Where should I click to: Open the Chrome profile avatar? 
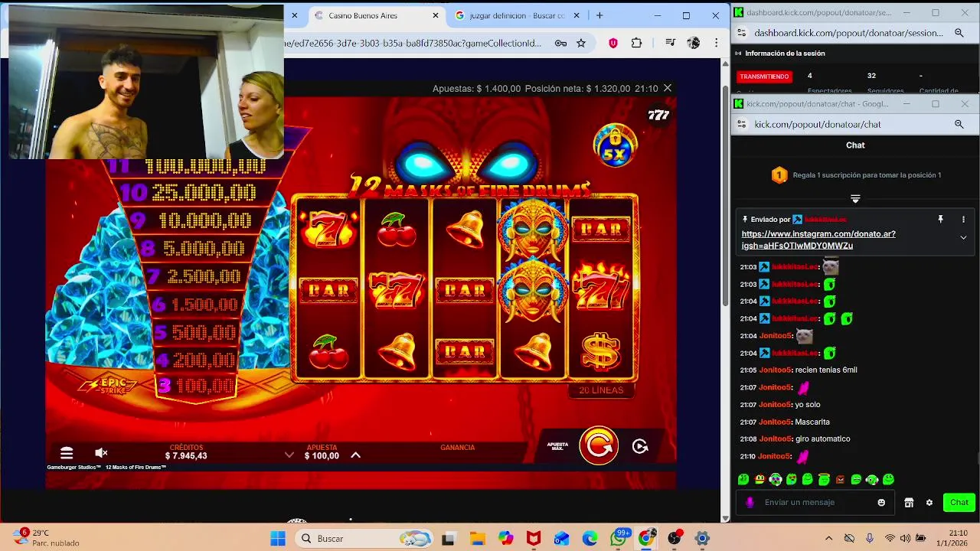(694, 43)
